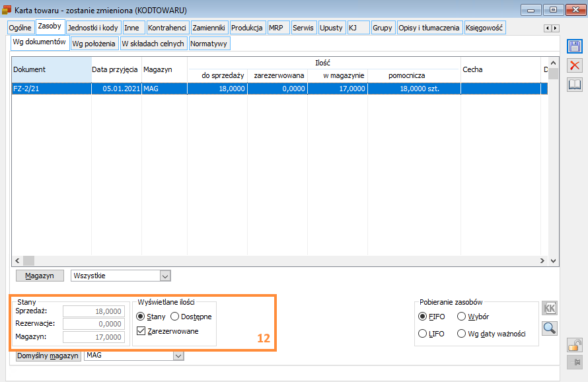Image resolution: width=588 pixels, height=382 pixels.
Task: Click the KK icon button
Action: [549, 309]
